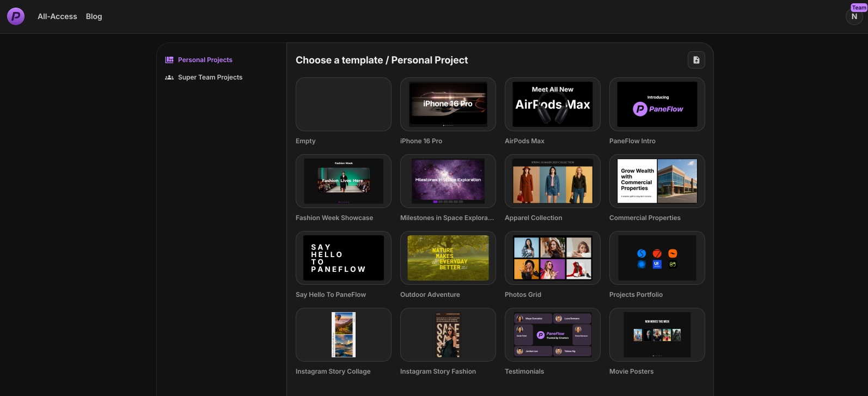Image resolution: width=868 pixels, height=396 pixels.
Task: Choose the Empty template thumbnail
Action: tap(344, 104)
